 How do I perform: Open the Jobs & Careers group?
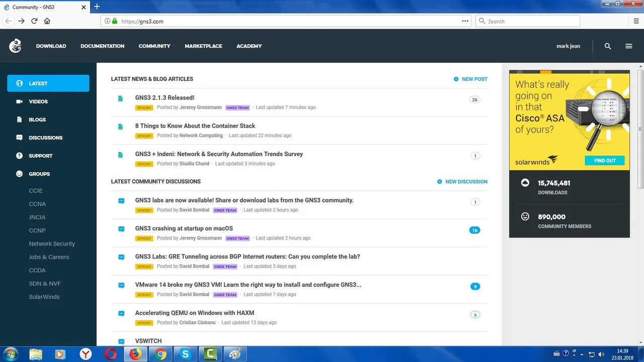coord(49,257)
